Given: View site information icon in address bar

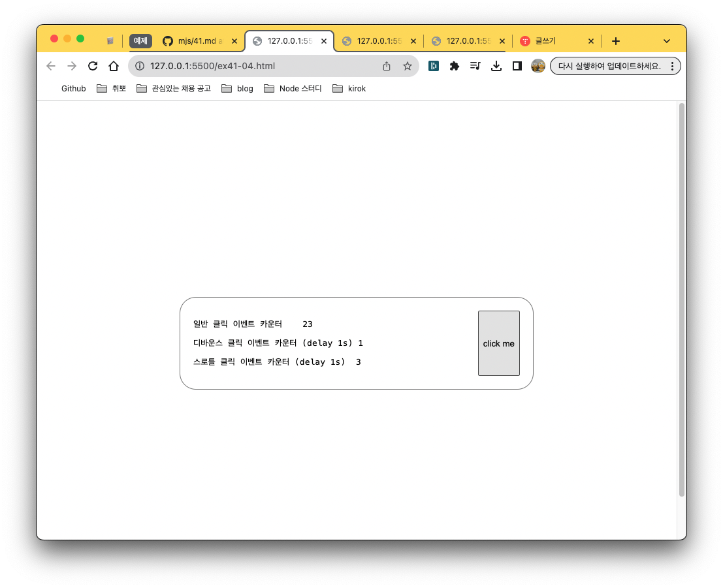Looking at the screenshot, I should pyautogui.click(x=140, y=66).
